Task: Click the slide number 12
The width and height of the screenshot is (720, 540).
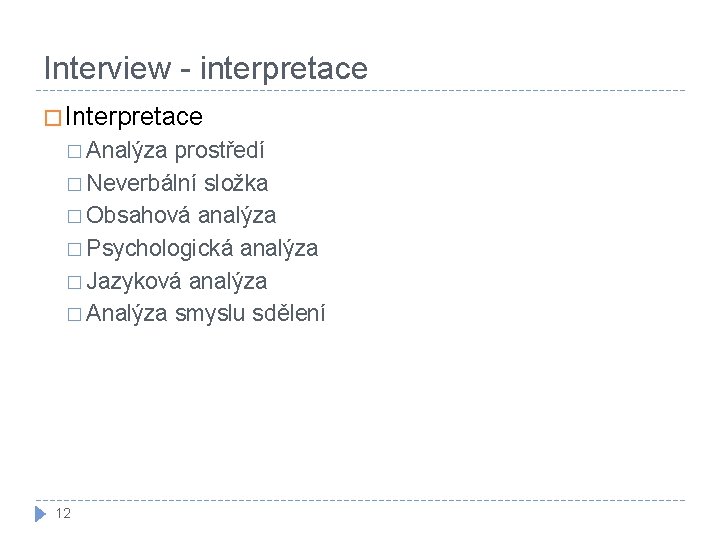Action: (62, 515)
